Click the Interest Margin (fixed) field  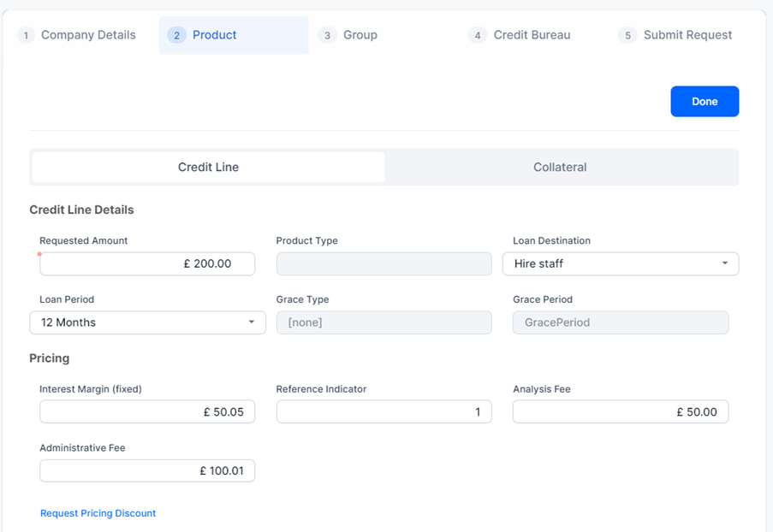[x=147, y=411]
